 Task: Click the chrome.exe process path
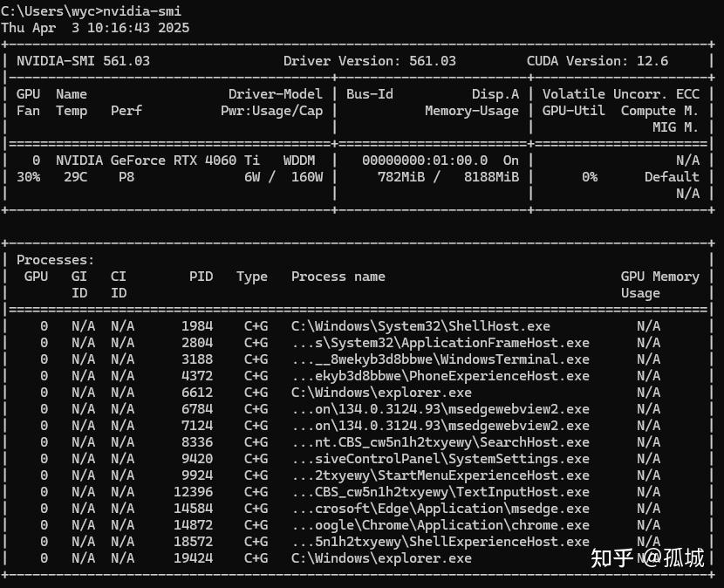pos(441,525)
